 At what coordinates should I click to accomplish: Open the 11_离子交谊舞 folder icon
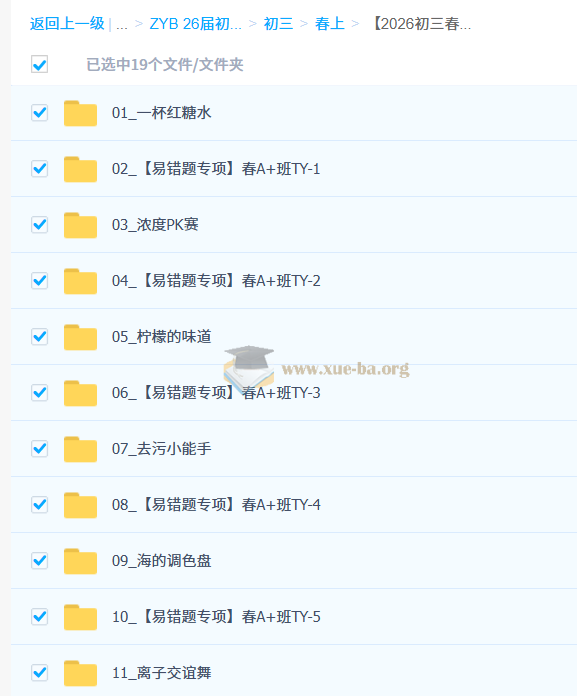click(80, 673)
